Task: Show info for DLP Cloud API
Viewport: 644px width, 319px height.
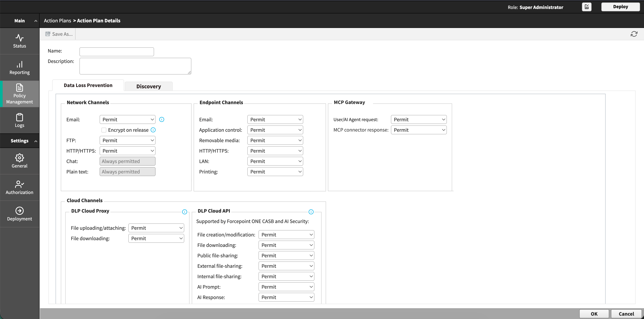Action: click(x=311, y=212)
